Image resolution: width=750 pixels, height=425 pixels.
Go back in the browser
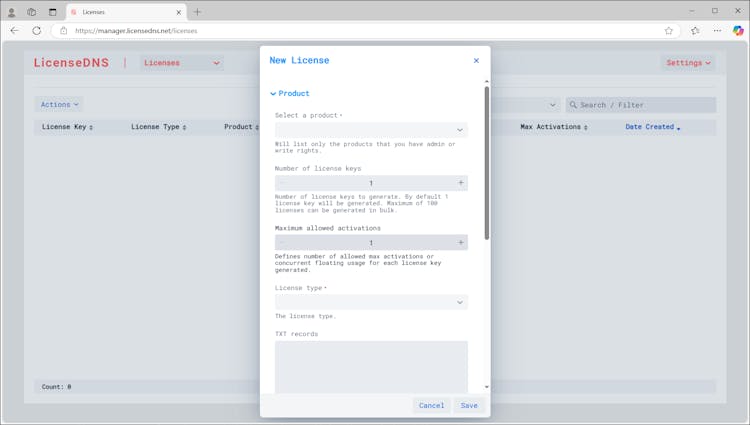tap(14, 31)
